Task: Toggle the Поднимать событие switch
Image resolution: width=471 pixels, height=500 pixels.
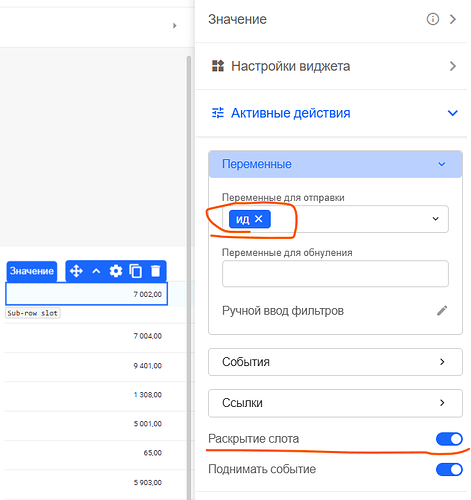Action: pos(449,469)
